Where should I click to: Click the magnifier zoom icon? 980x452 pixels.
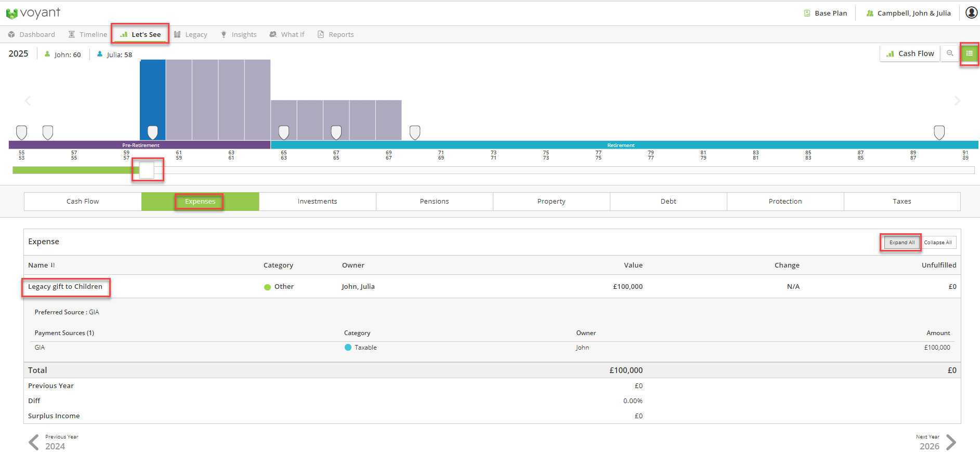(x=950, y=54)
